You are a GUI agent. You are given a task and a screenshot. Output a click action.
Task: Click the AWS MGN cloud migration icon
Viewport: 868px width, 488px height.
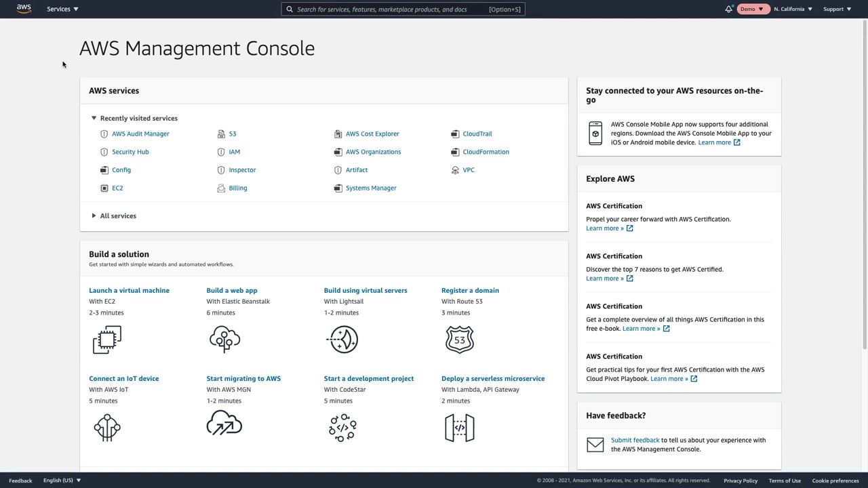pyautogui.click(x=224, y=424)
